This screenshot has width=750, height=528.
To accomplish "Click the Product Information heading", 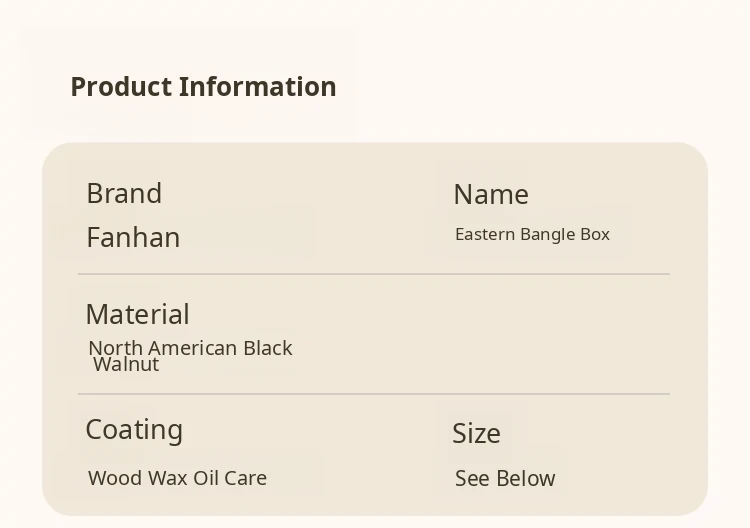I will coord(203,87).
